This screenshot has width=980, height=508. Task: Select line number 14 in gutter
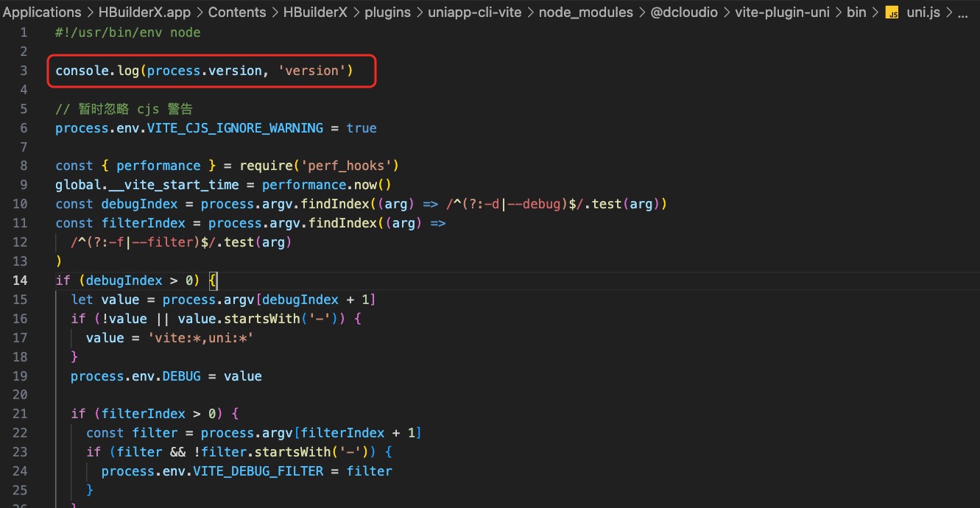20,281
